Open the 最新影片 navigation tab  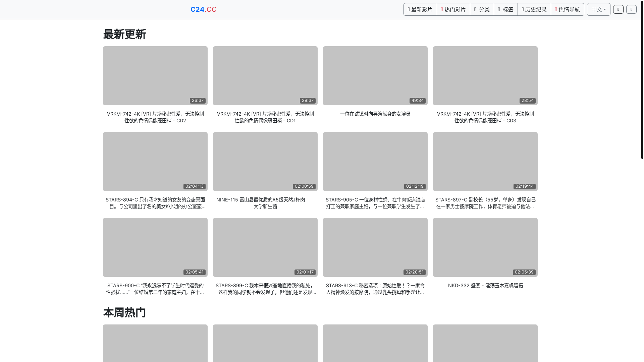(420, 9)
